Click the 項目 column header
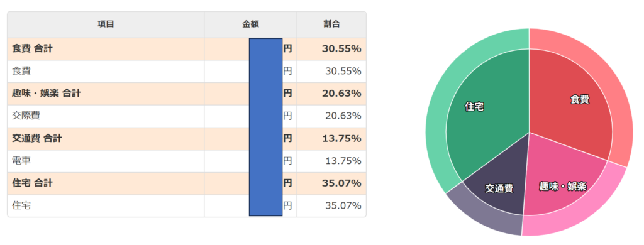 point(106,24)
